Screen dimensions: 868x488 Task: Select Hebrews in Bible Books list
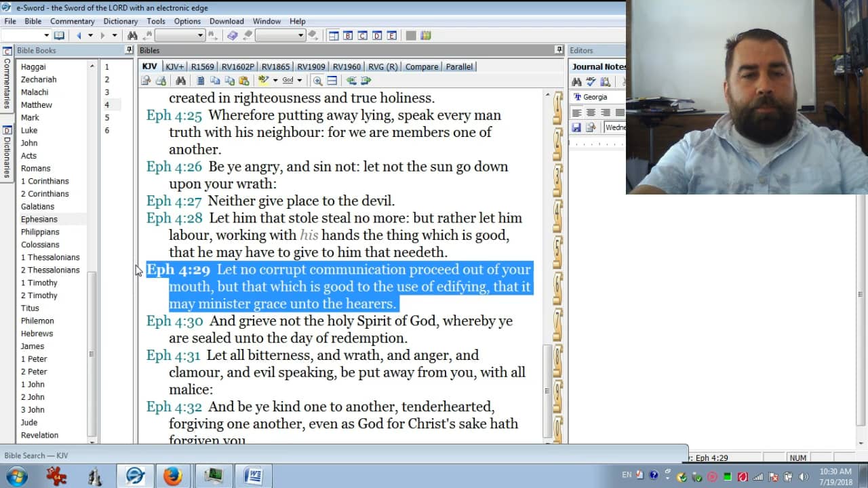click(37, 333)
